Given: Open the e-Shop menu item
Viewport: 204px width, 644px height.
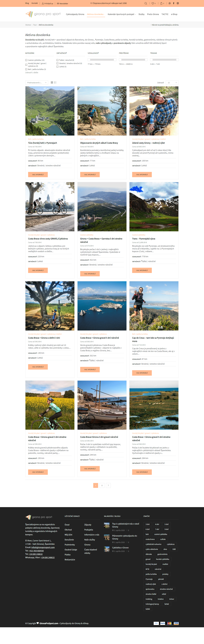Looking at the screenshot, I should pos(174,14).
